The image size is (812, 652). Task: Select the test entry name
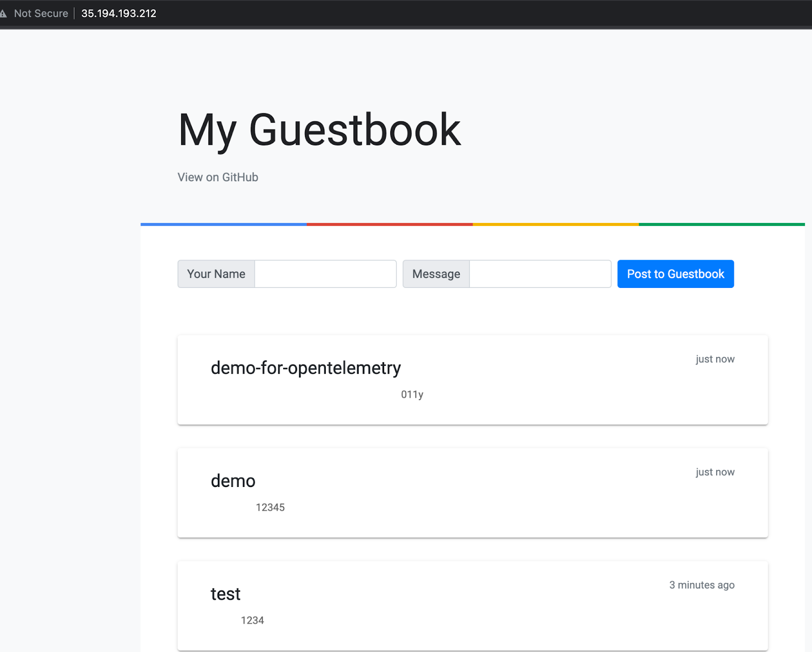[225, 594]
